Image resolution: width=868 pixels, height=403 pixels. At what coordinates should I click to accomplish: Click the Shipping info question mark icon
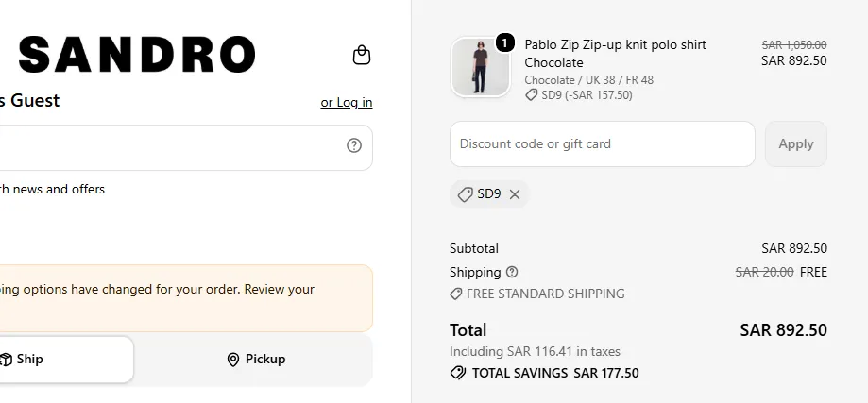pos(512,272)
